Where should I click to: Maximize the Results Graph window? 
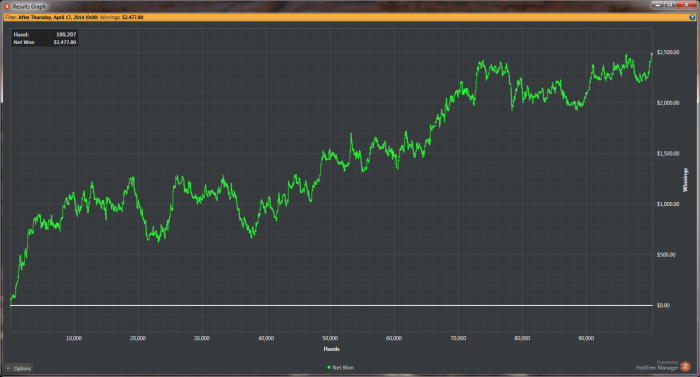click(x=670, y=4)
